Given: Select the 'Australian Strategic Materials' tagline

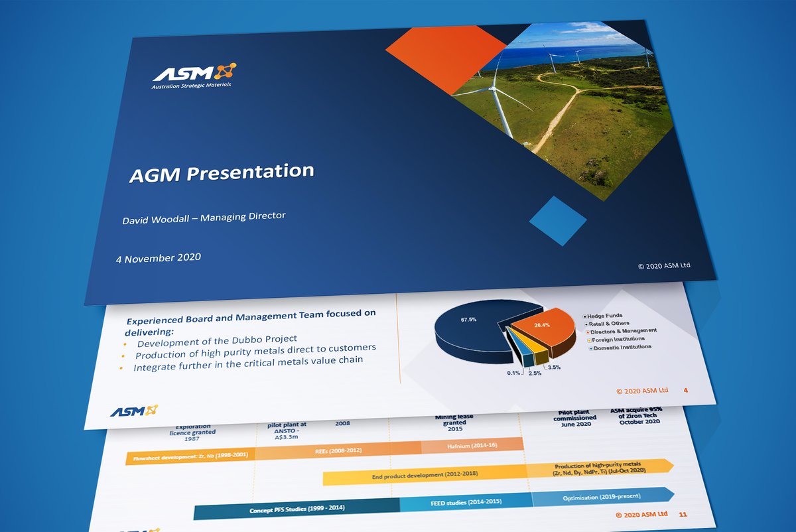Looking at the screenshot, I should click(x=192, y=86).
